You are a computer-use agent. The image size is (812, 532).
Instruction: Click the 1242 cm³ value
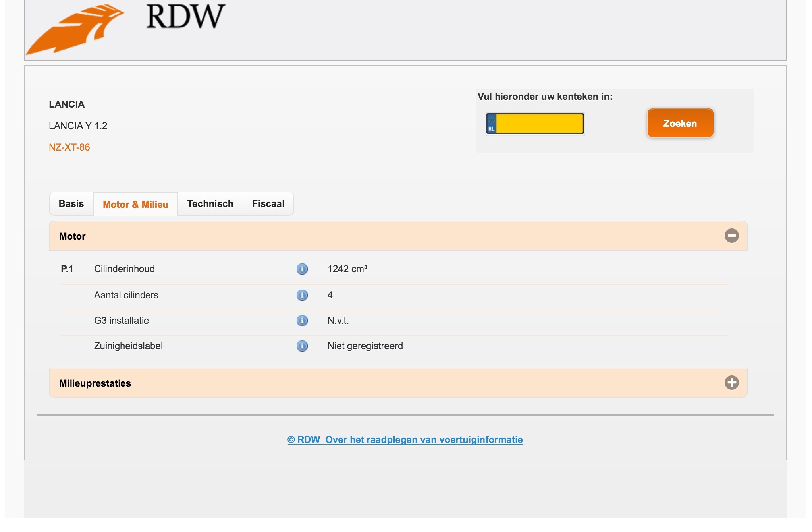coord(347,269)
